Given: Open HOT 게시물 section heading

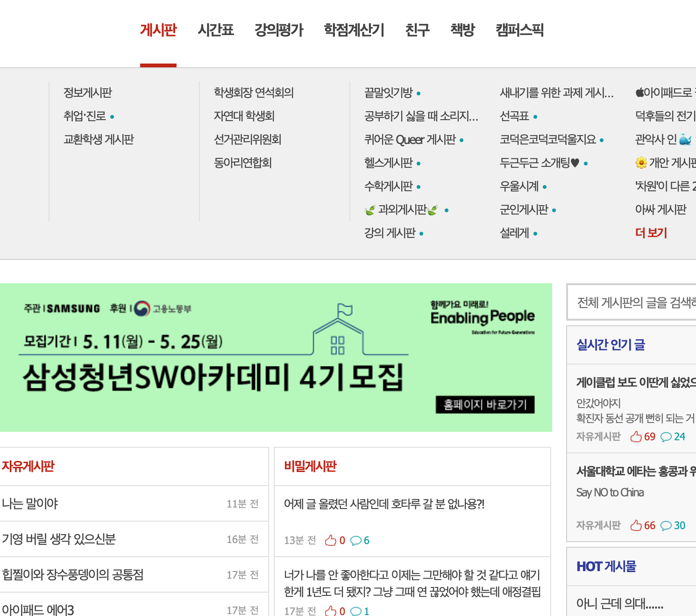Looking at the screenshot, I should (606, 566).
